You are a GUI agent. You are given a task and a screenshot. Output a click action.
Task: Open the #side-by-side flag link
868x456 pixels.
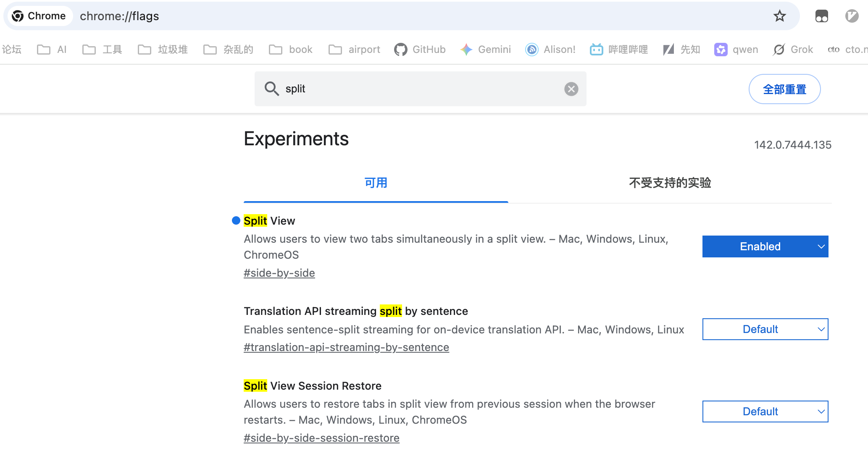(279, 273)
